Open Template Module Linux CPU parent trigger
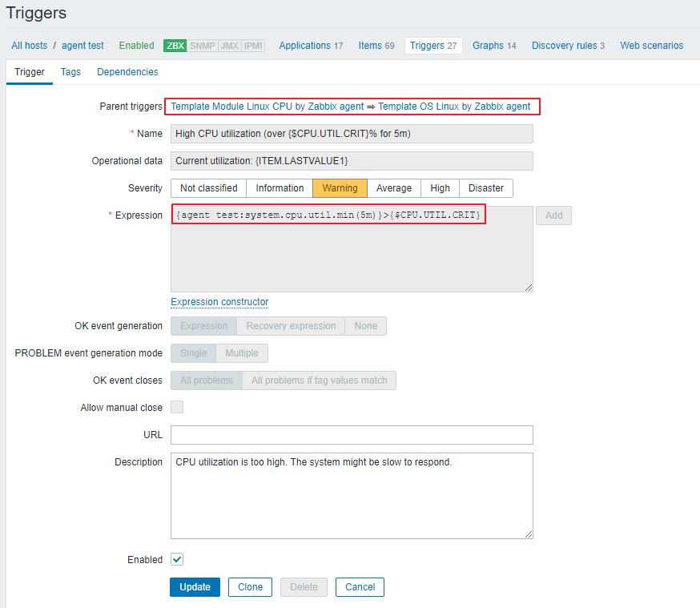 point(267,107)
